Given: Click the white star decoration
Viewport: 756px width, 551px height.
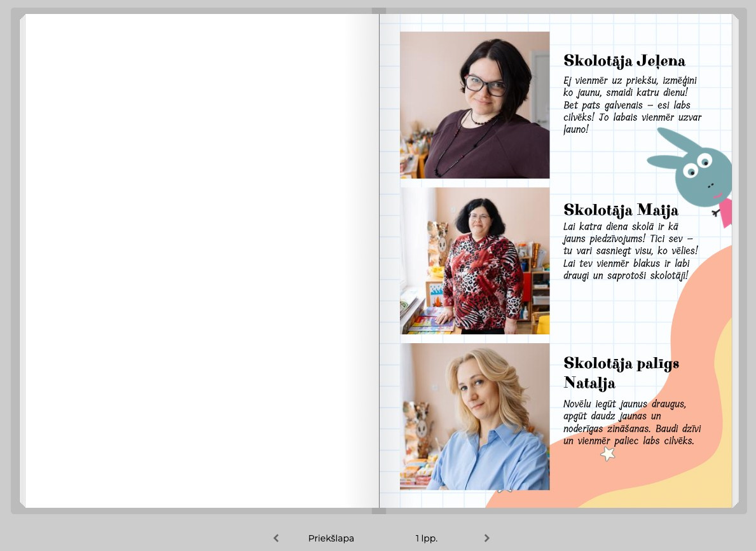Looking at the screenshot, I should [x=608, y=453].
